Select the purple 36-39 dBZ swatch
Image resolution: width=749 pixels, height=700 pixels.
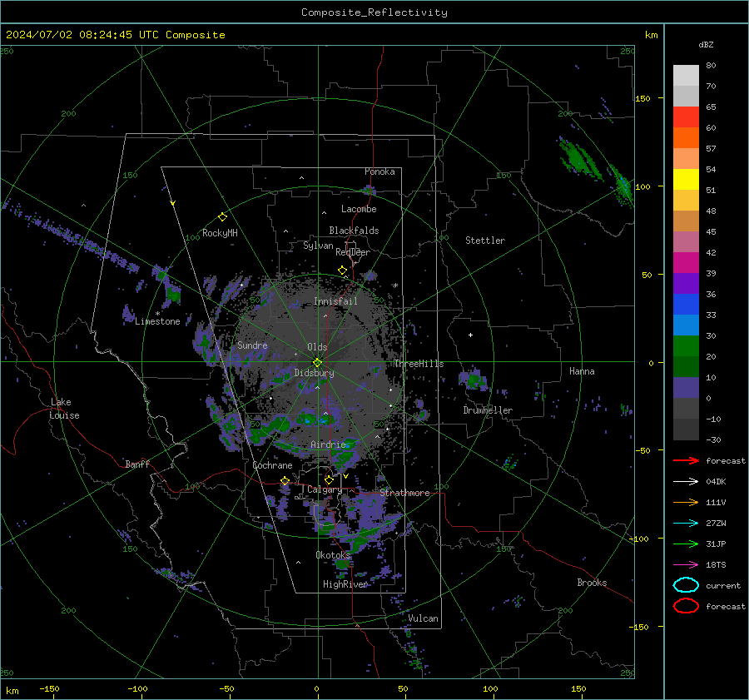(686, 283)
